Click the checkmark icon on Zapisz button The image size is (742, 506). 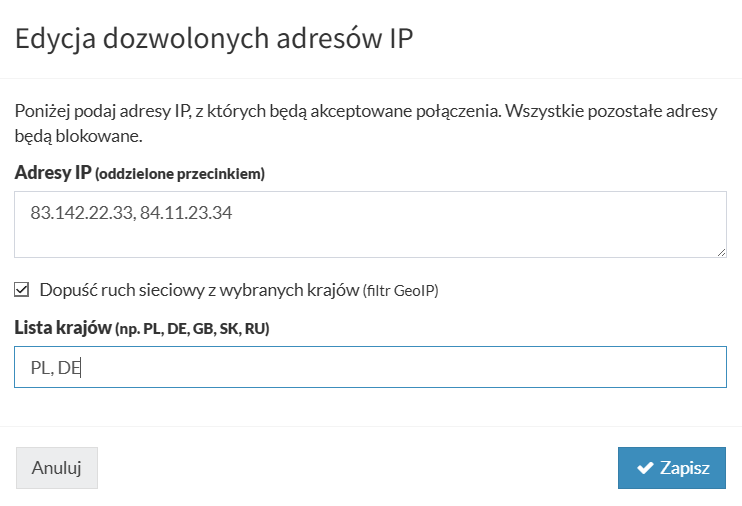point(645,468)
